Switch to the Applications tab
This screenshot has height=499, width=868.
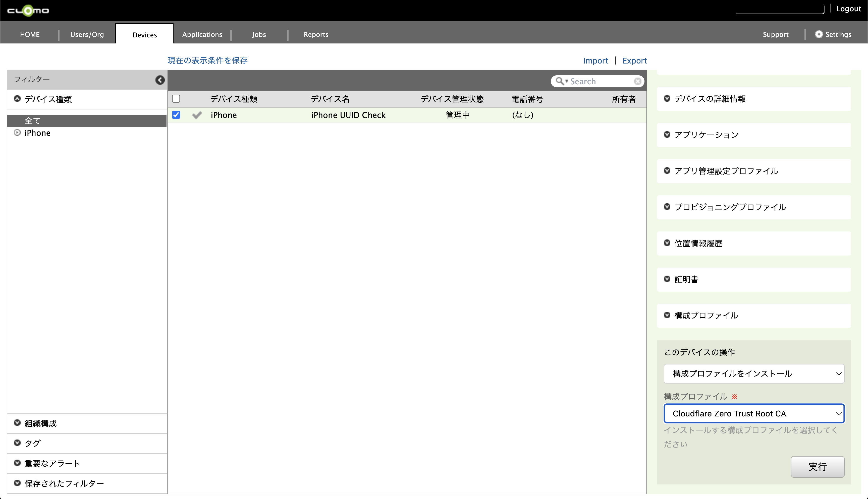tap(202, 34)
